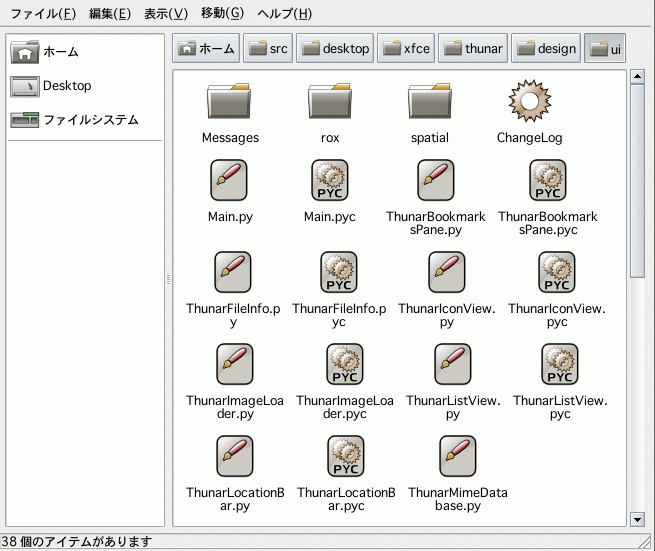Click ThunarMimeDatabase.py file icon
This screenshot has height=551, width=655.
click(x=457, y=456)
